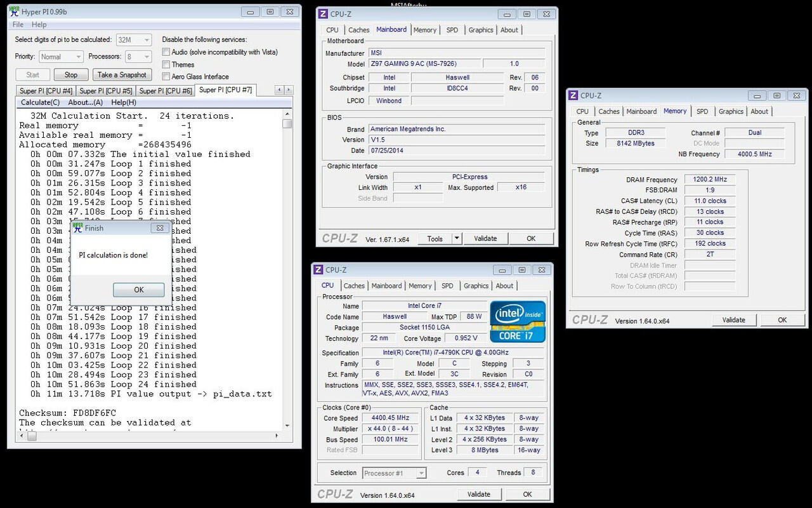Image resolution: width=812 pixels, height=508 pixels.
Task: Open Caches tab in CPU-Z Mainboard window
Action: coord(359,30)
